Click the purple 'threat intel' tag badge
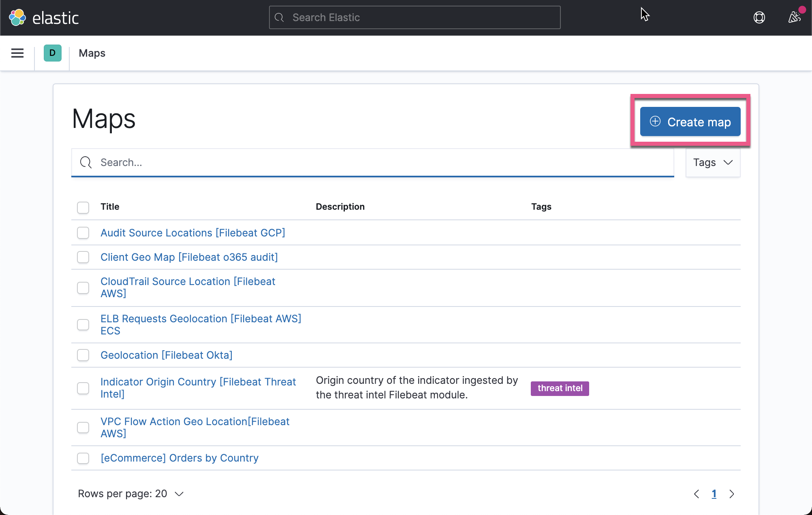Image resolution: width=812 pixels, height=515 pixels. 560,388
